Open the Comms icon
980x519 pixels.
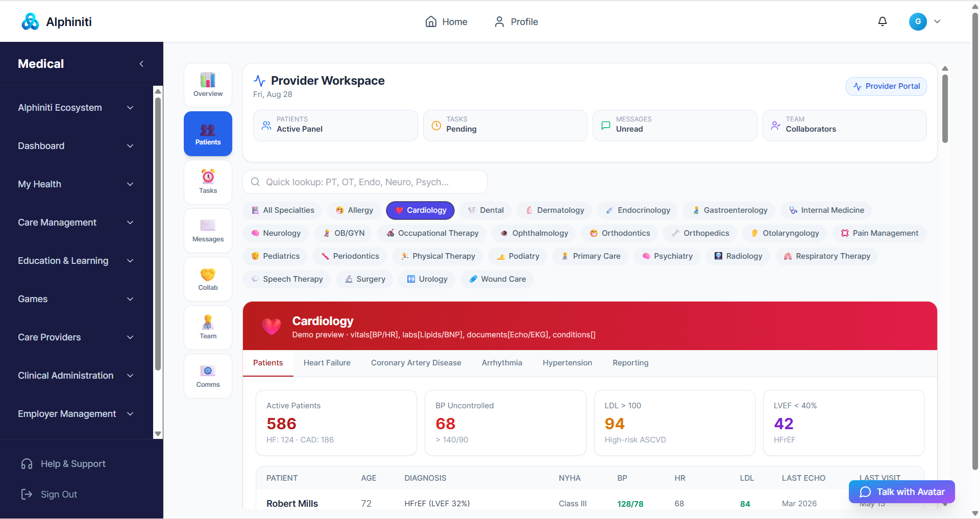click(208, 376)
